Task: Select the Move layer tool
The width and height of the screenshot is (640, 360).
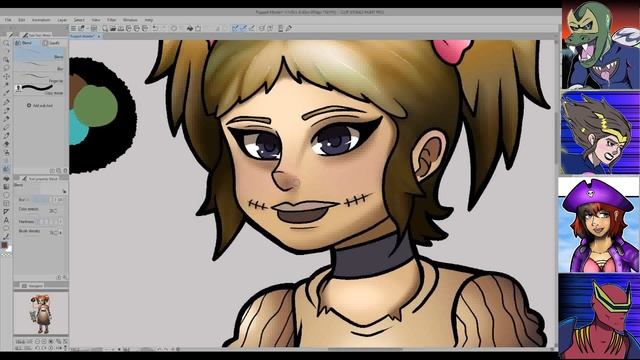Action: point(6,76)
